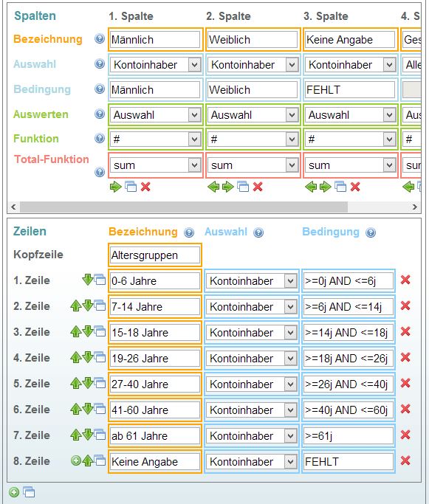Show help for Zeilen Bedingung header
This screenshot has width=429, height=504.
click(371, 232)
